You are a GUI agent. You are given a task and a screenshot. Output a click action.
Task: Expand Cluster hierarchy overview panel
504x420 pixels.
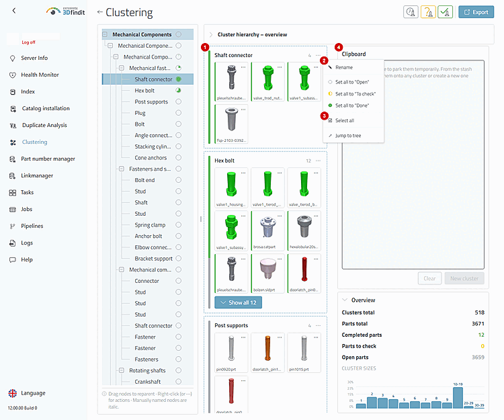(211, 35)
